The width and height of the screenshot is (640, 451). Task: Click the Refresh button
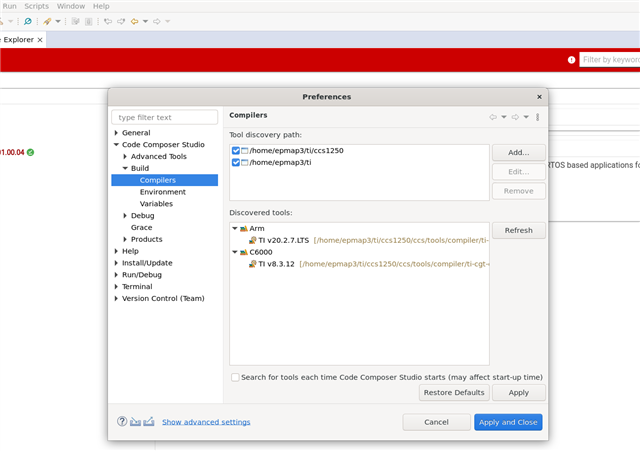pyautogui.click(x=518, y=230)
